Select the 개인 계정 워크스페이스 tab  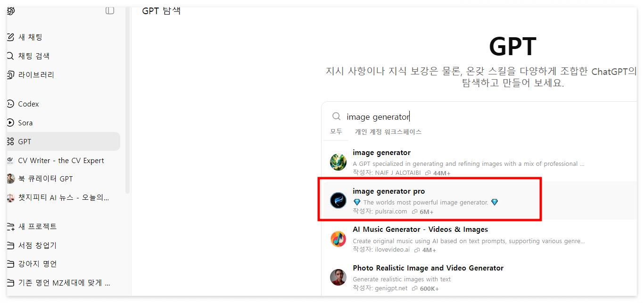pos(388,132)
